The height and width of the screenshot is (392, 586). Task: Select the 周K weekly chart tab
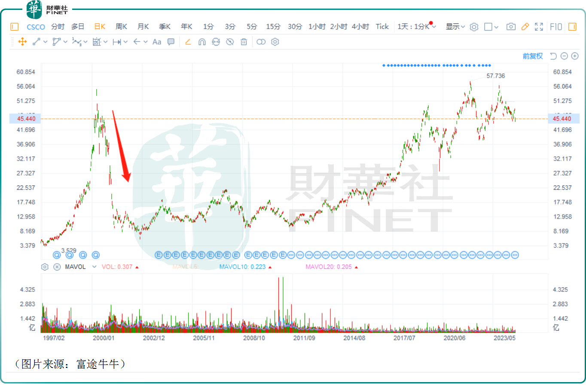pos(122,27)
